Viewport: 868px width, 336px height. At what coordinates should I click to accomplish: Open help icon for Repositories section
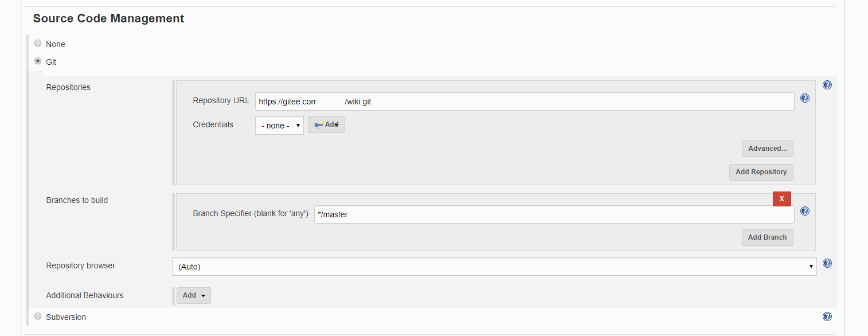point(827,85)
